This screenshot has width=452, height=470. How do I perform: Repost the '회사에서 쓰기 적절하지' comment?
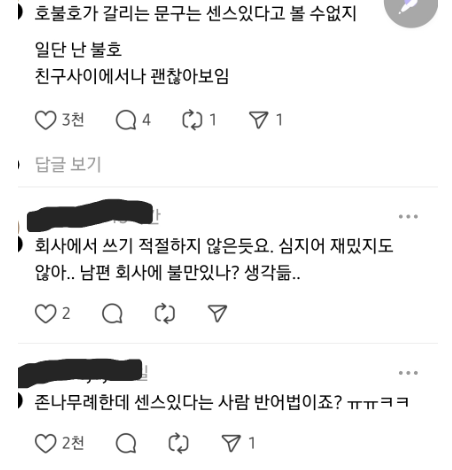[x=165, y=314]
